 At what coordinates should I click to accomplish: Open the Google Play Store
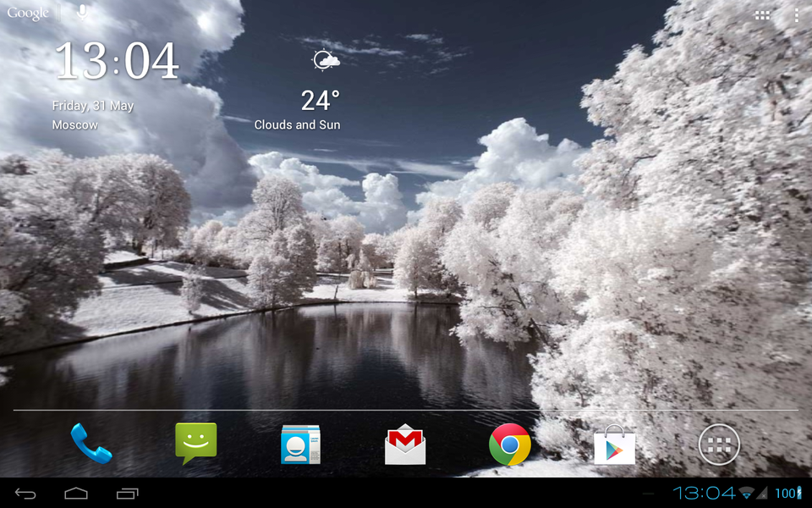[x=614, y=444]
